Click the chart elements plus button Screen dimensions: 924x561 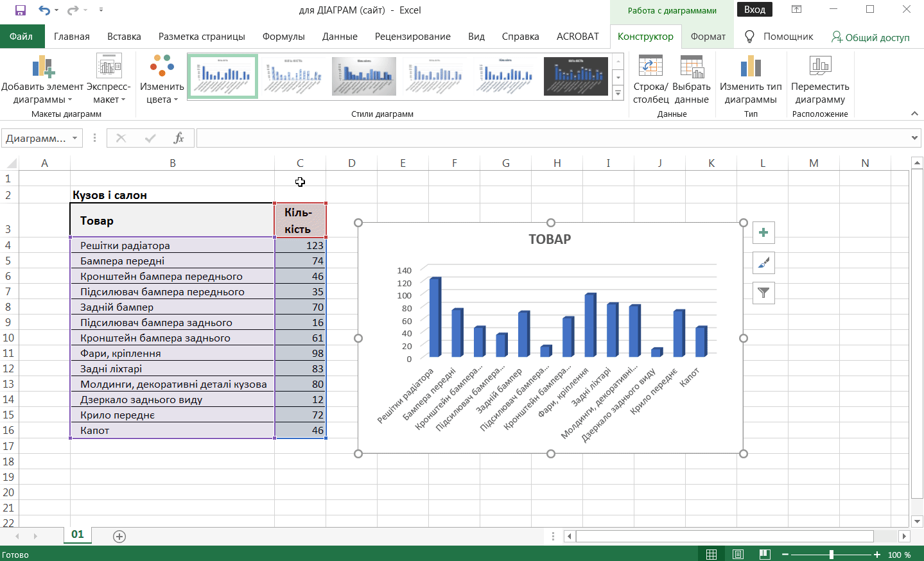coord(763,232)
